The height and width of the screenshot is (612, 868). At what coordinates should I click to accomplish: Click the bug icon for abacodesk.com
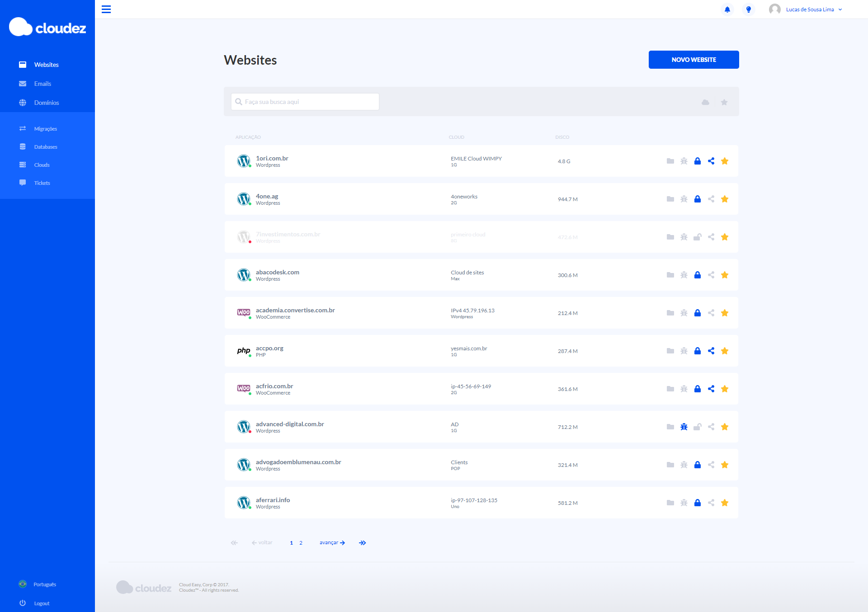click(684, 275)
